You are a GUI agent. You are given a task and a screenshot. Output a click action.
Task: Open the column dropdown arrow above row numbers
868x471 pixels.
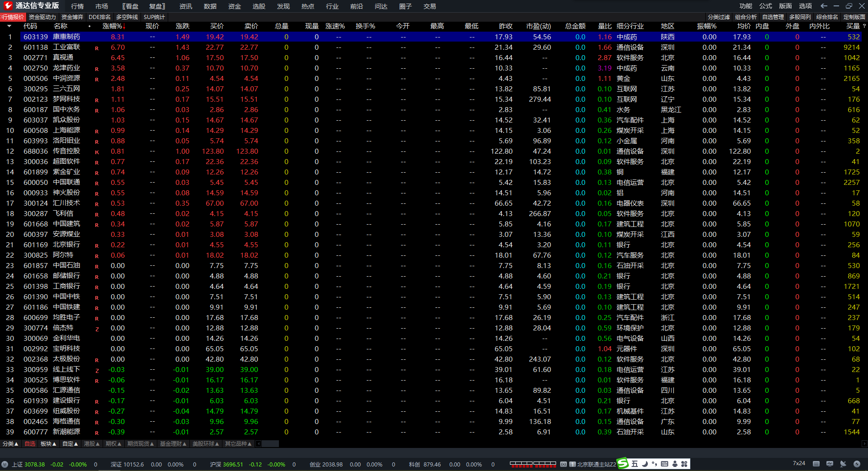tap(9, 26)
